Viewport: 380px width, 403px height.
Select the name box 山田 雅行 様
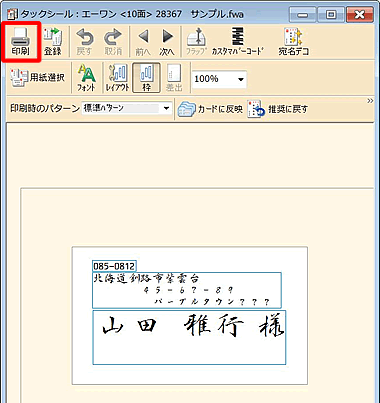pos(189,337)
